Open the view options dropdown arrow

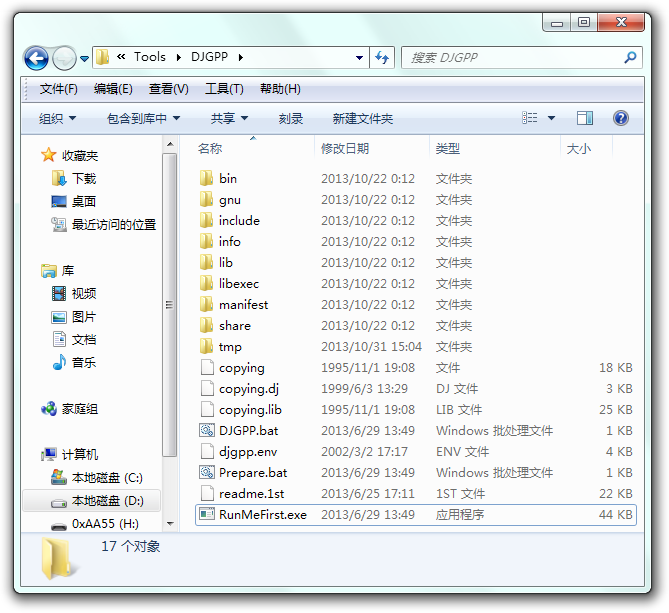[x=551, y=118]
